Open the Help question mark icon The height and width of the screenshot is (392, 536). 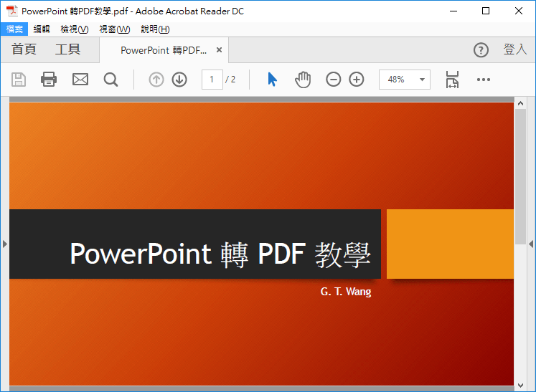coord(481,50)
